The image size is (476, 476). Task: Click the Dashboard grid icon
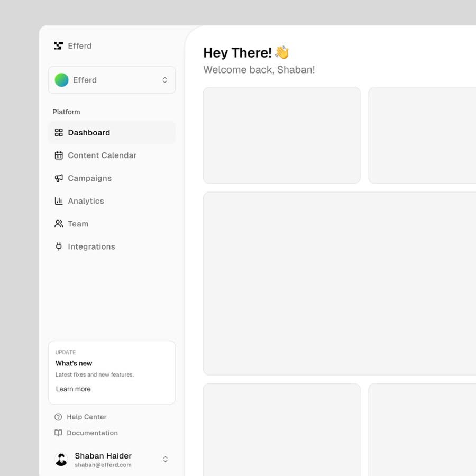[x=59, y=133]
